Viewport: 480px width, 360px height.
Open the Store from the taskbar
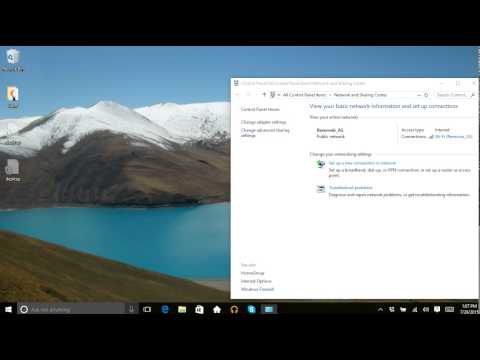(199, 309)
